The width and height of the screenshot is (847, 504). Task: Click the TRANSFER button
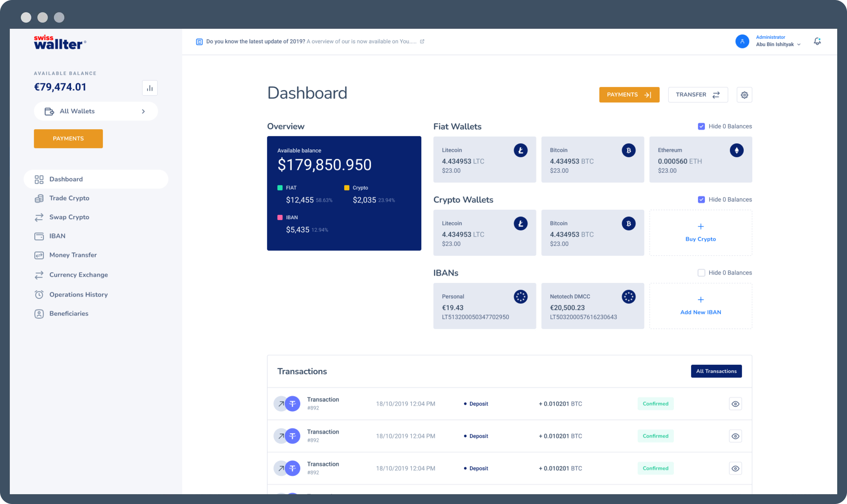(697, 95)
